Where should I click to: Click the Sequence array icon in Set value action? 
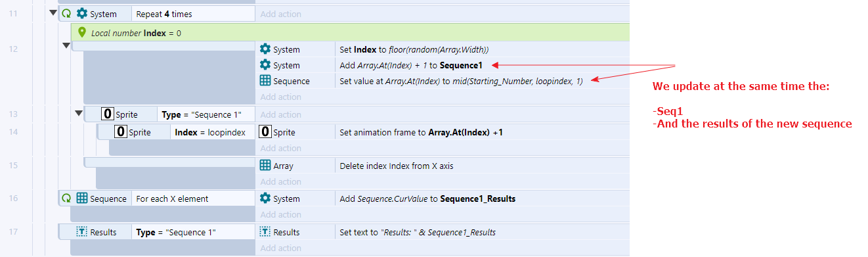(x=265, y=81)
